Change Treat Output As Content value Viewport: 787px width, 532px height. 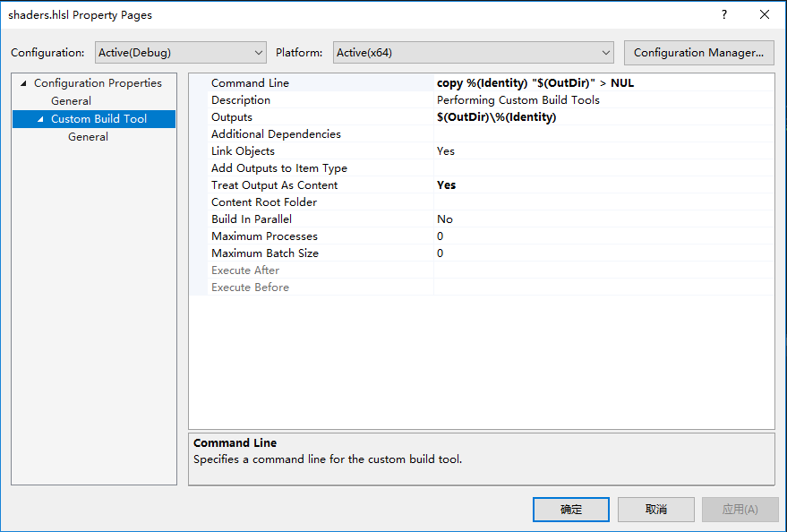coord(603,185)
